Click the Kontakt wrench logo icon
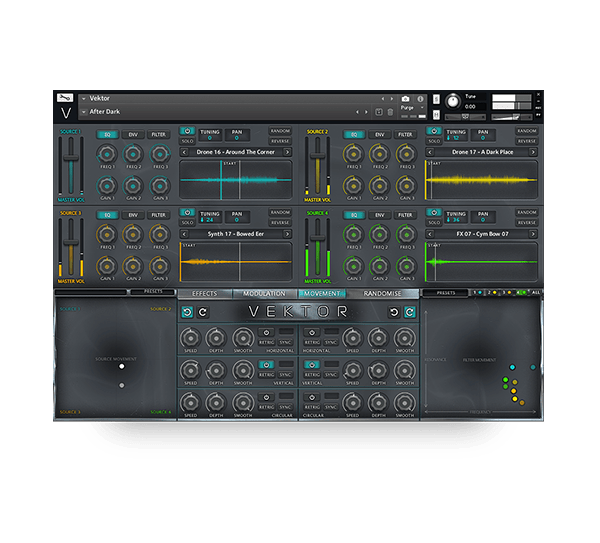The image size is (600, 543). point(65,98)
